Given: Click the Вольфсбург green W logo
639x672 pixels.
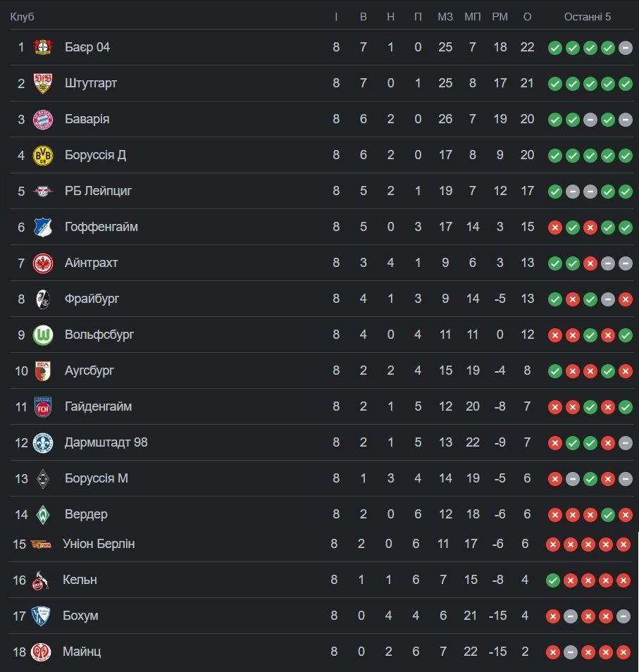Looking at the screenshot, I should pos(43,335).
